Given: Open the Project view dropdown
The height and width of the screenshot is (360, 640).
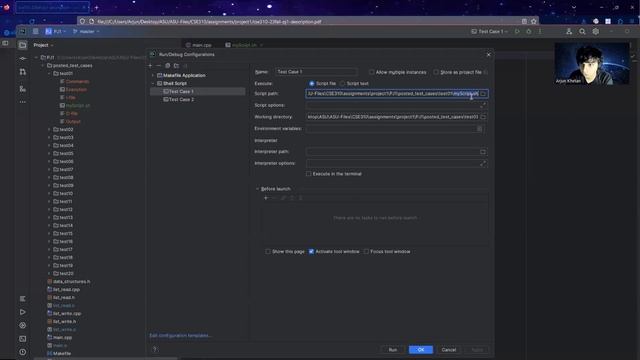Looking at the screenshot, I should pyautogui.click(x=43, y=45).
